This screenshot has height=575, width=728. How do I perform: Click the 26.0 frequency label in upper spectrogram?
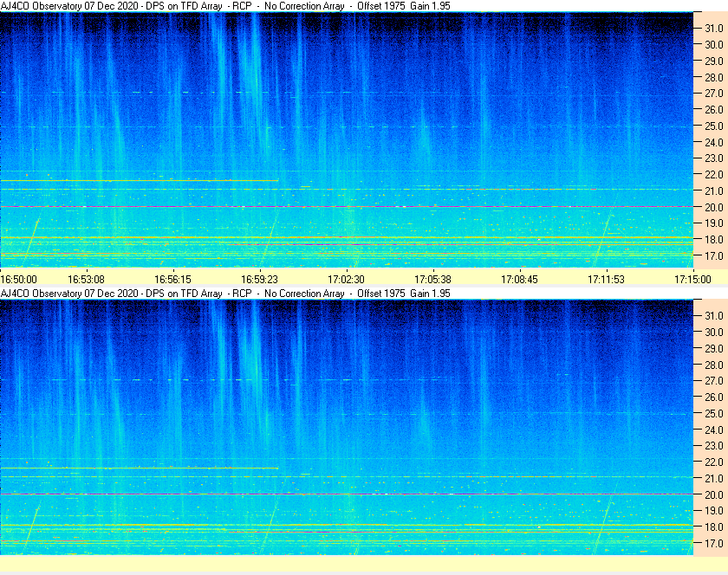click(x=714, y=109)
